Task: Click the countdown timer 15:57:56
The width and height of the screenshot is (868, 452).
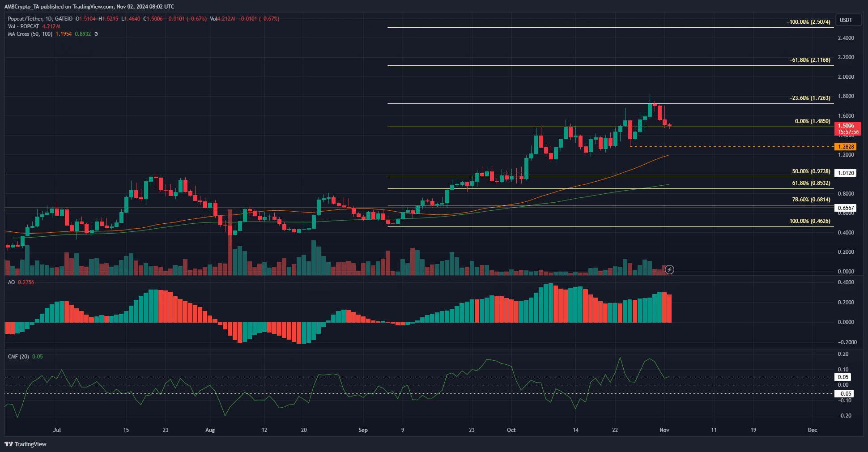Action: click(x=848, y=132)
